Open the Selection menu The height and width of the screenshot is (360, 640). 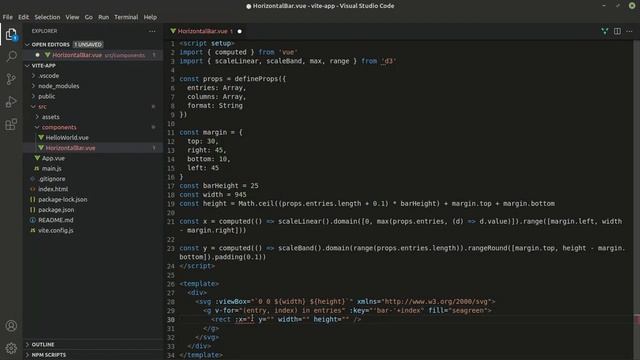[47, 17]
